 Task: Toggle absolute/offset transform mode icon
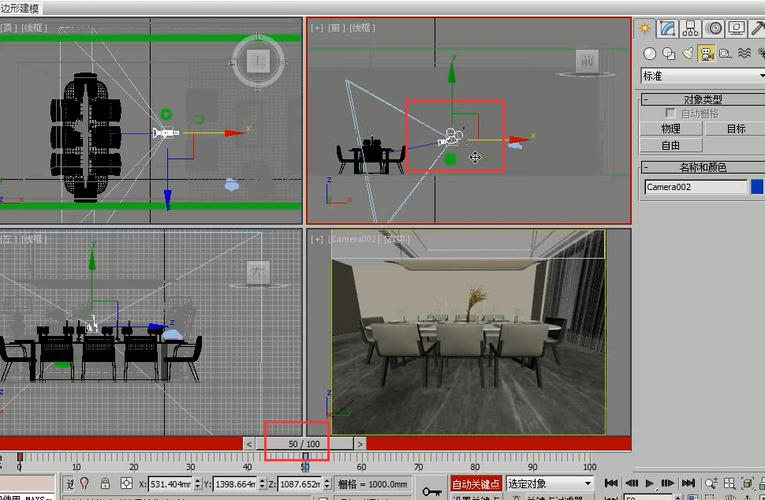126,483
